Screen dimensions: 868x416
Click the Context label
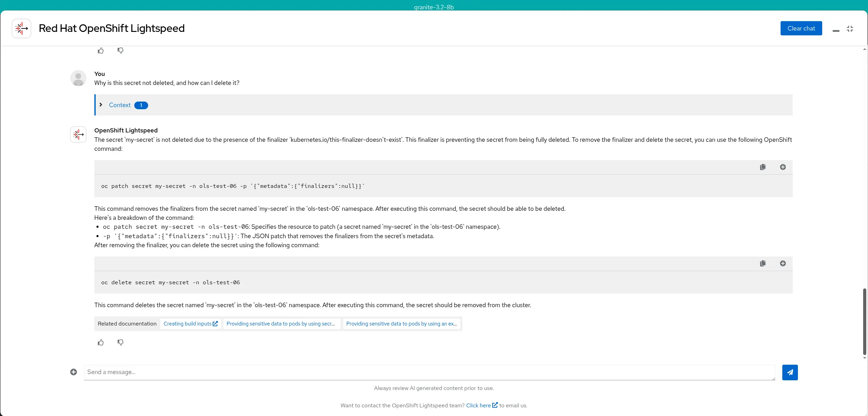coord(120,105)
